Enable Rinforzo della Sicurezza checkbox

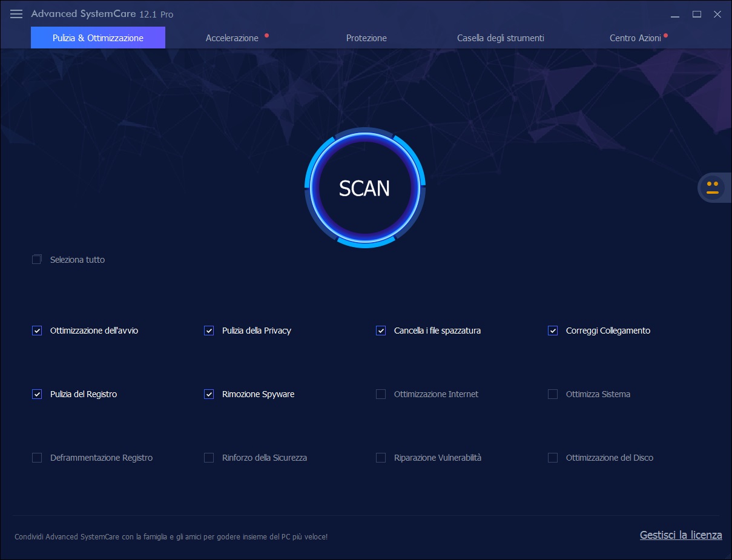point(209,458)
